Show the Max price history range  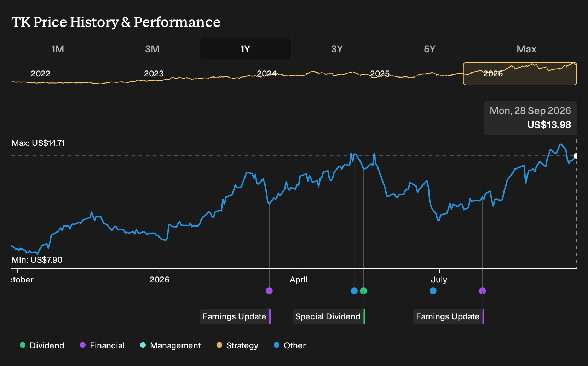(x=526, y=49)
